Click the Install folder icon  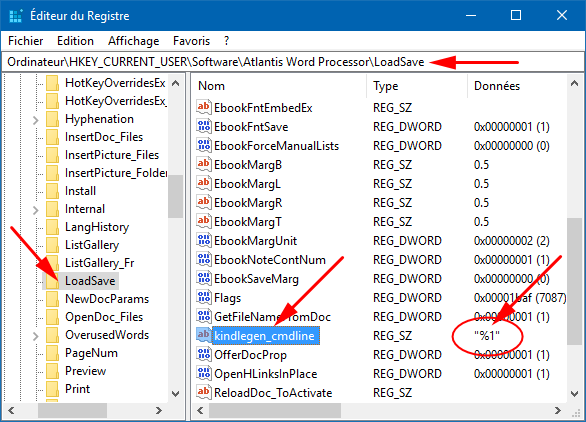[52, 191]
